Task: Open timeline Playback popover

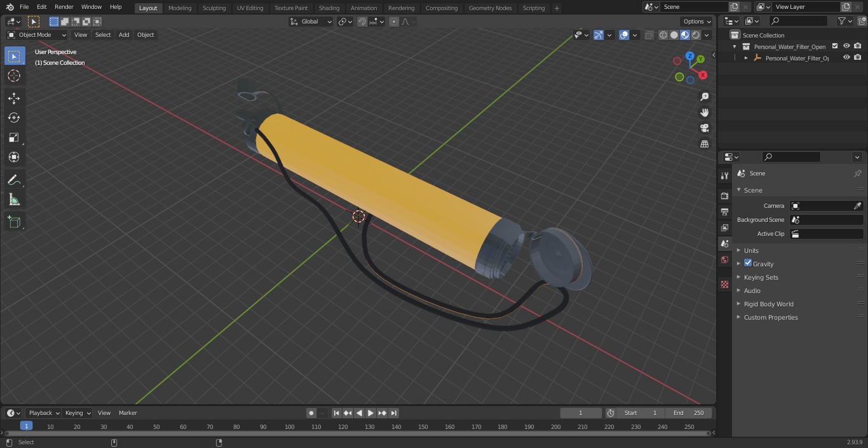Action: tap(43, 413)
